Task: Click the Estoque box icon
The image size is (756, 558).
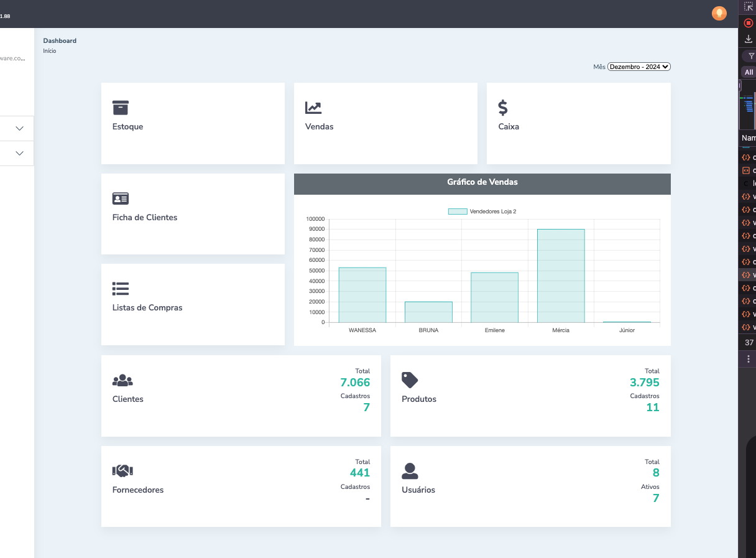Action: (120, 108)
